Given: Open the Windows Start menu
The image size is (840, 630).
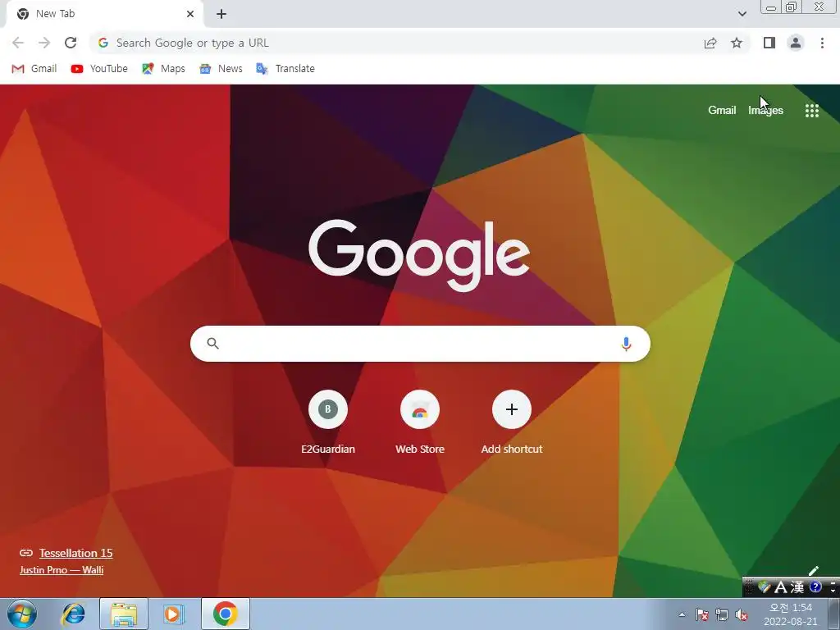Looking at the screenshot, I should [x=22, y=614].
